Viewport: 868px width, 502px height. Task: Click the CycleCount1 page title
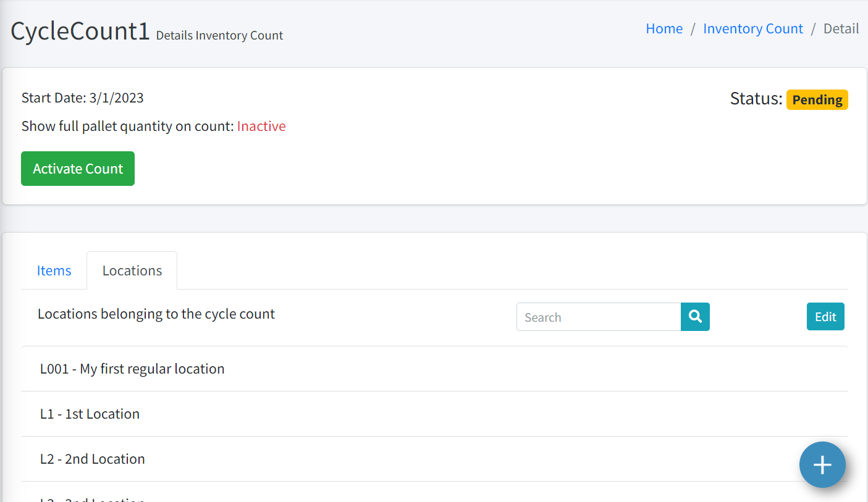(80, 31)
